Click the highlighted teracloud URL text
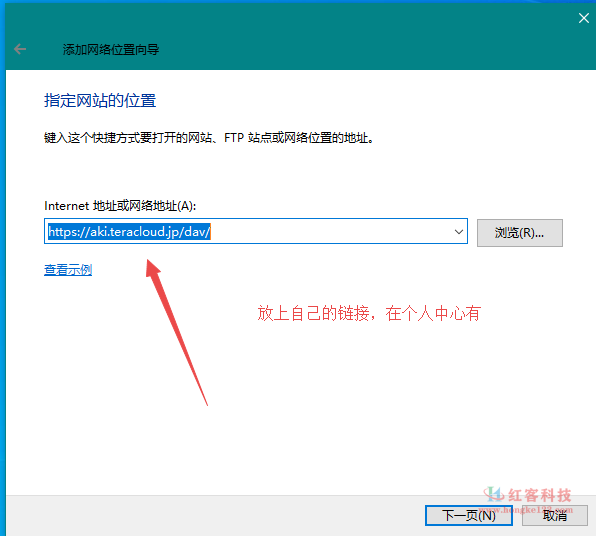Viewport: 596px width, 536px height. 129,232
